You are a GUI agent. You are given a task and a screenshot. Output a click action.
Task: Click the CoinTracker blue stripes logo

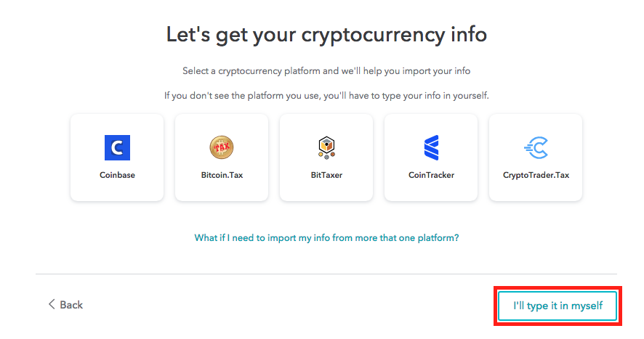(x=431, y=147)
